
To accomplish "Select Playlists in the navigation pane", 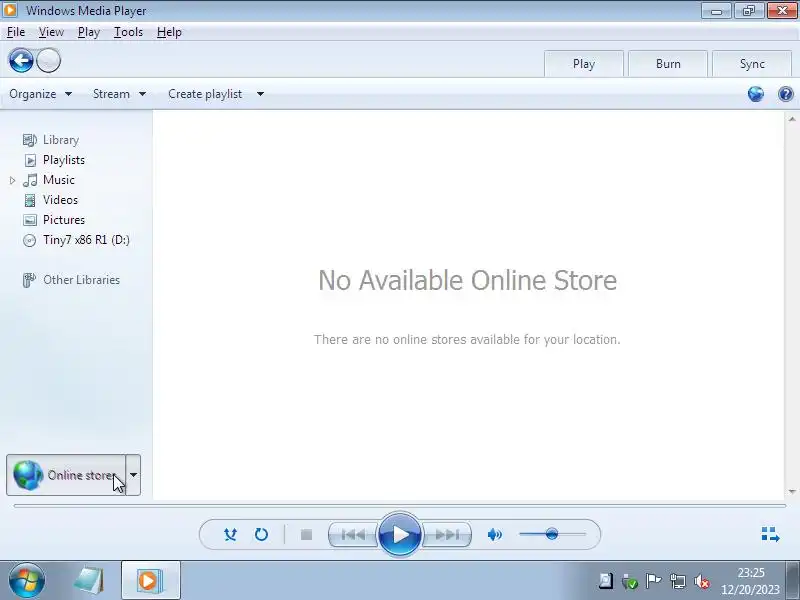I will click(x=64, y=160).
